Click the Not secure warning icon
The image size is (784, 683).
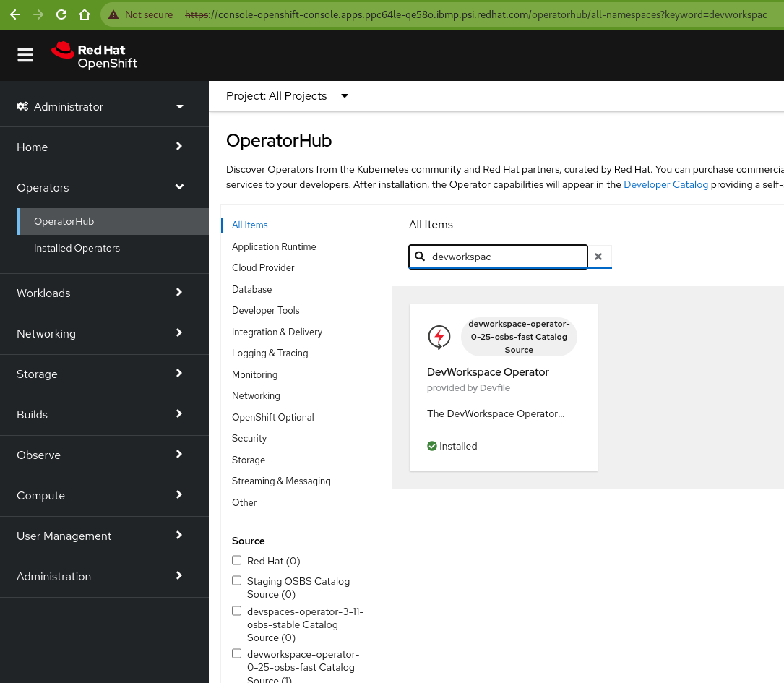coord(113,14)
